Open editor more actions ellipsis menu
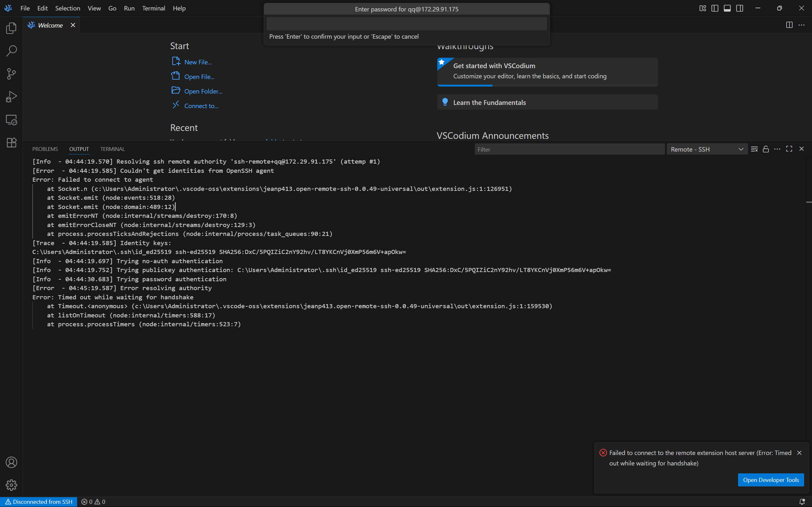Image resolution: width=812 pixels, height=507 pixels. click(x=802, y=25)
